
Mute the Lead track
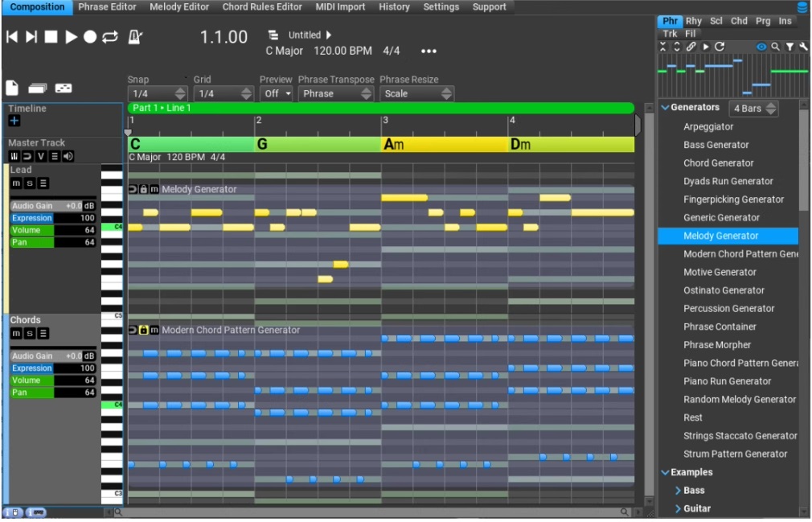[15, 183]
